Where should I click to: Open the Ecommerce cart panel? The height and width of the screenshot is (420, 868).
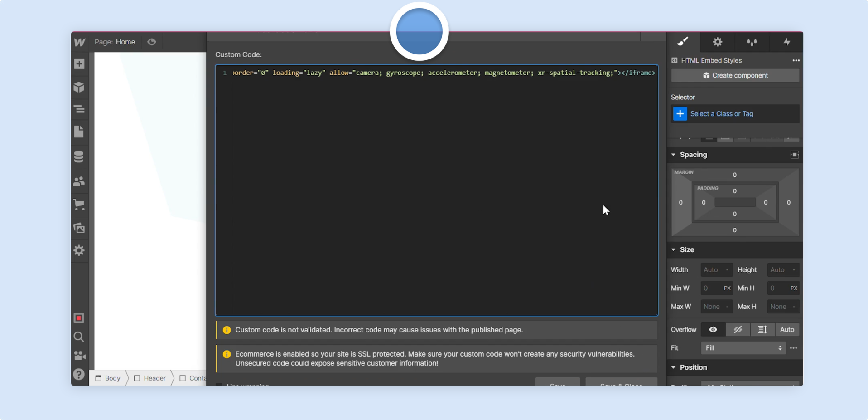pos(79,205)
